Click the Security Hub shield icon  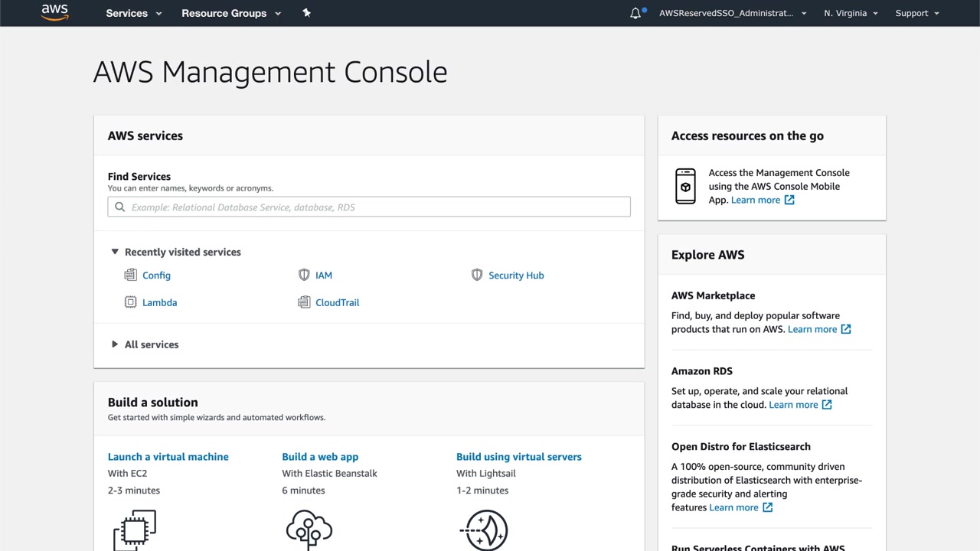pos(477,275)
